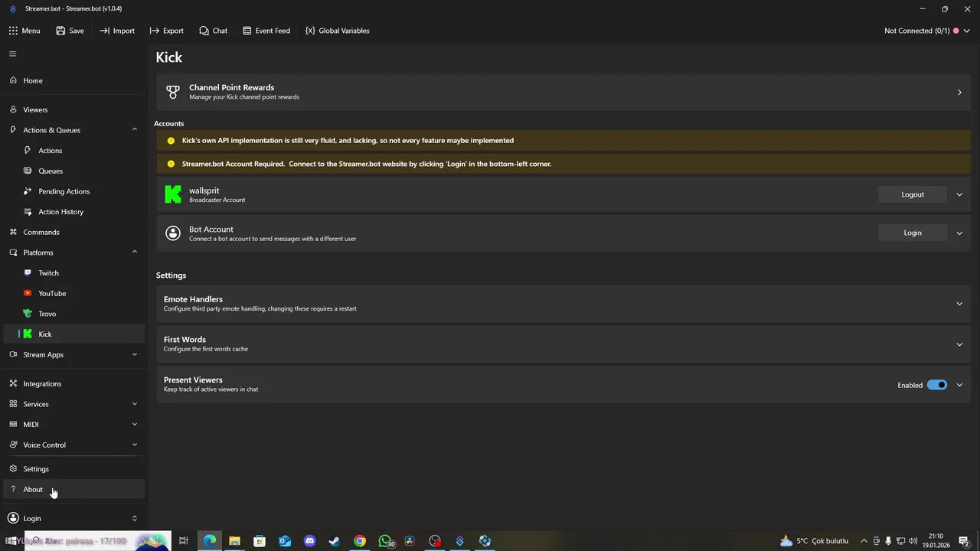Open Chat bubble icon in toolbar
Screen dimensions: 980x551
coord(204,31)
